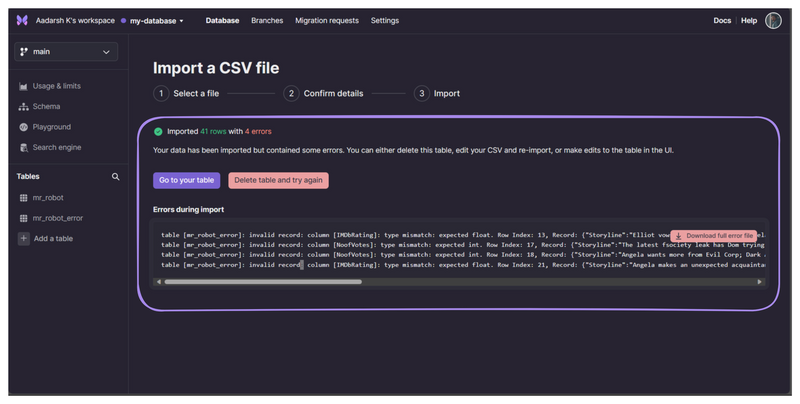Open Docs link in header
Image resolution: width=800 pixels, height=404 pixels.
722,20
